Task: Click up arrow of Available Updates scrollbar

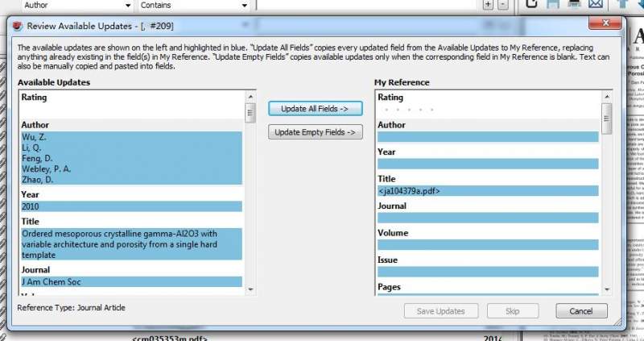Action: (250, 96)
